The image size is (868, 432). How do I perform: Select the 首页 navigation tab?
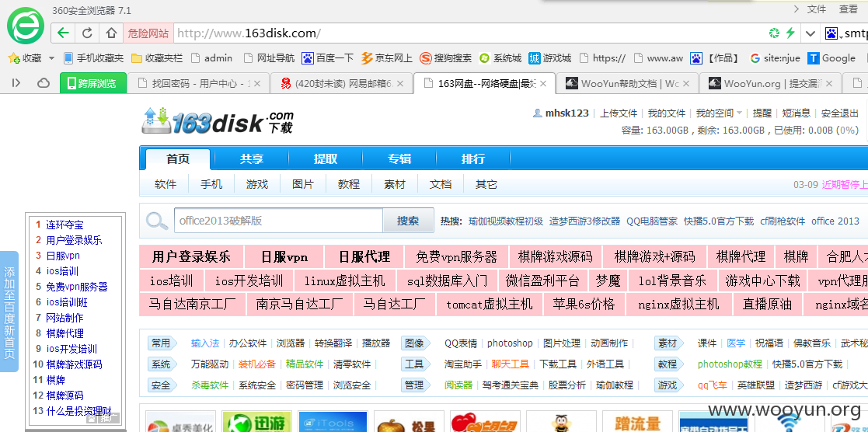[x=178, y=159]
